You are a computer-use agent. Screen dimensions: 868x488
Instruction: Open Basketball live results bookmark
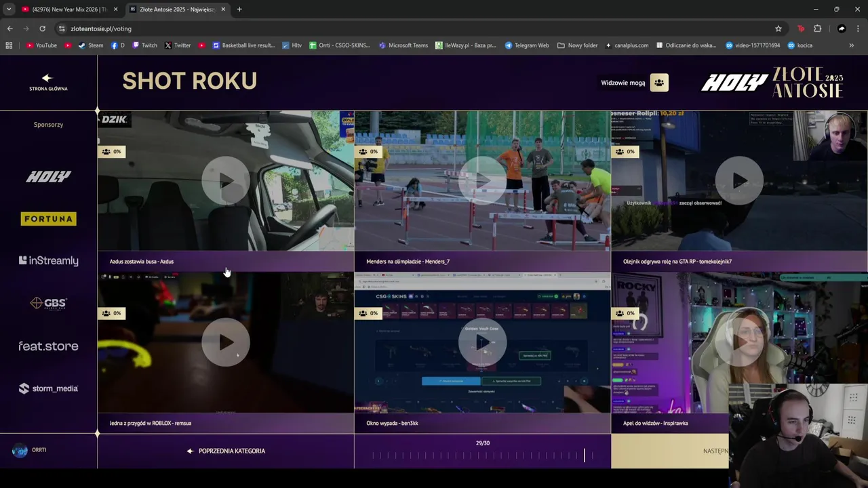tap(243, 45)
